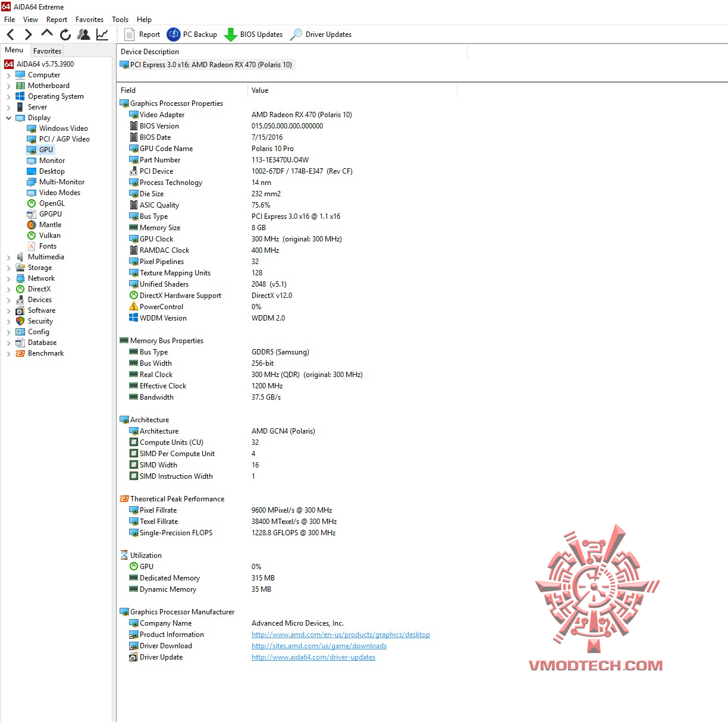Click Driver Updates in toolbar

[x=321, y=34]
